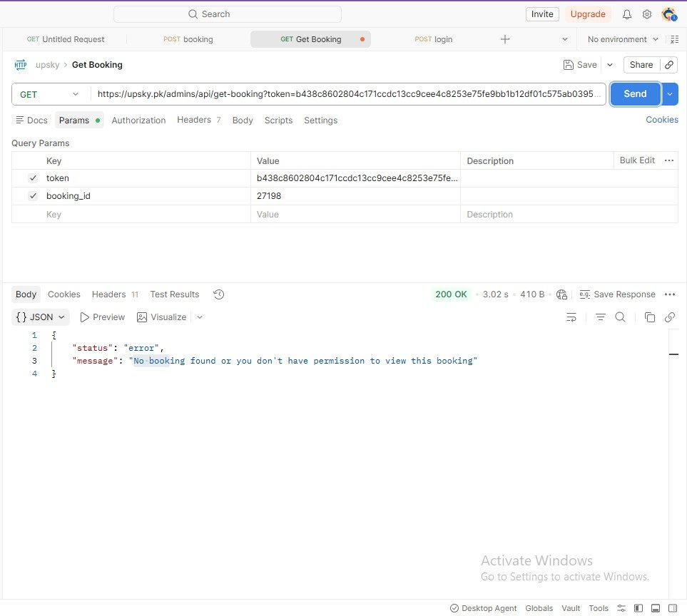Click the Send button

point(635,93)
